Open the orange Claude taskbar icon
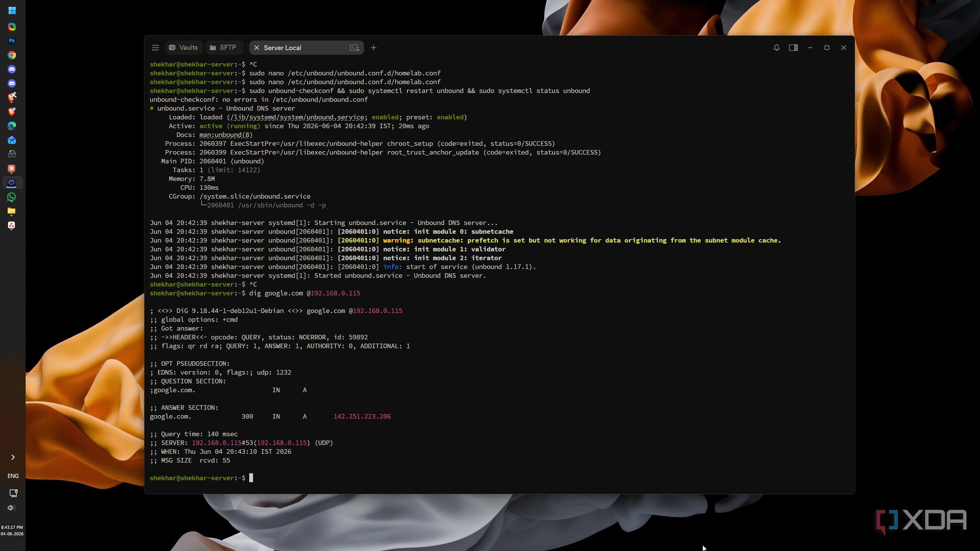The image size is (980, 551). tap(11, 169)
